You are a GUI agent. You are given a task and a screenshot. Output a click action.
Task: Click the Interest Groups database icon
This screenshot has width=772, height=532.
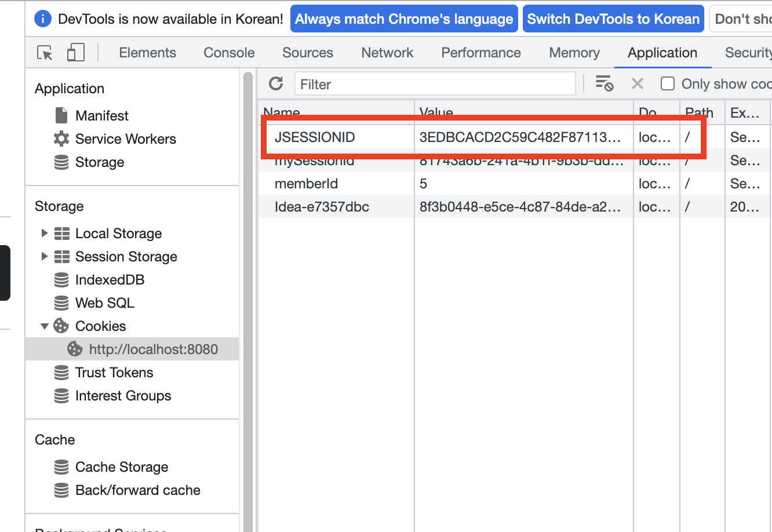pyautogui.click(x=61, y=395)
